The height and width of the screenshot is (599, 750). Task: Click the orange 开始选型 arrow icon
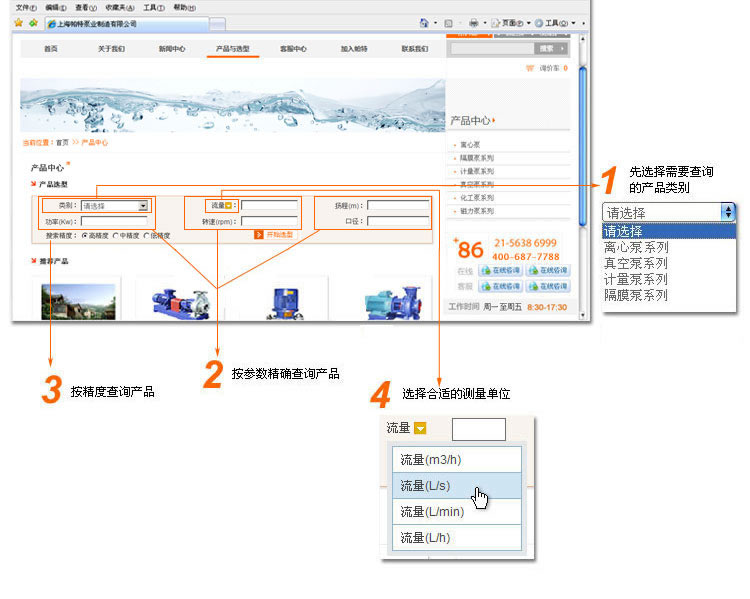(258, 235)
